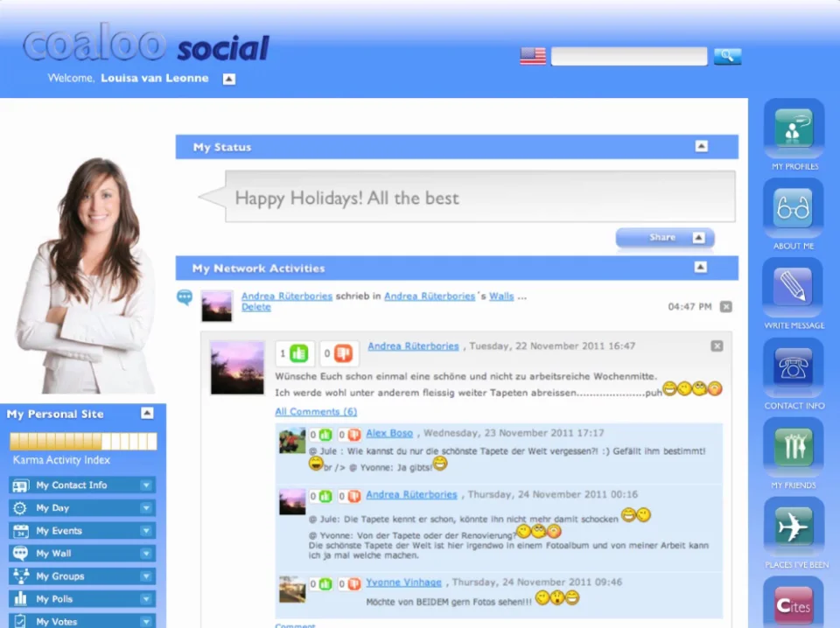Open Andrea Rüterbories link in activity headline

click(287, 296)
